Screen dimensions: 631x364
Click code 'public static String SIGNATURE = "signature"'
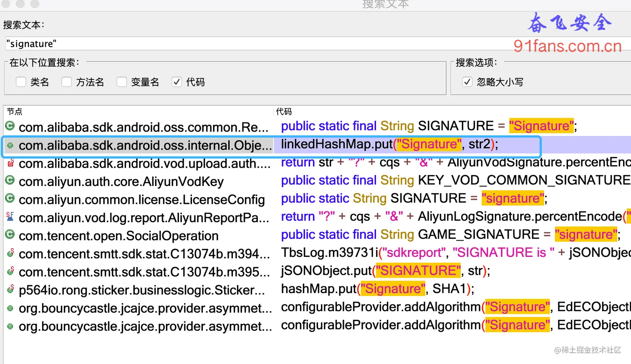coord(414,198)
